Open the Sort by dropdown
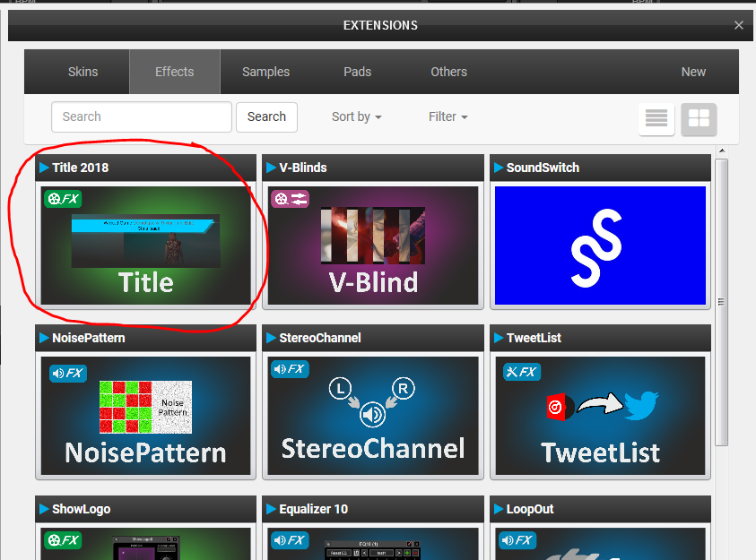756x560 pixels. pyautogui.click(x=356, y=117)
